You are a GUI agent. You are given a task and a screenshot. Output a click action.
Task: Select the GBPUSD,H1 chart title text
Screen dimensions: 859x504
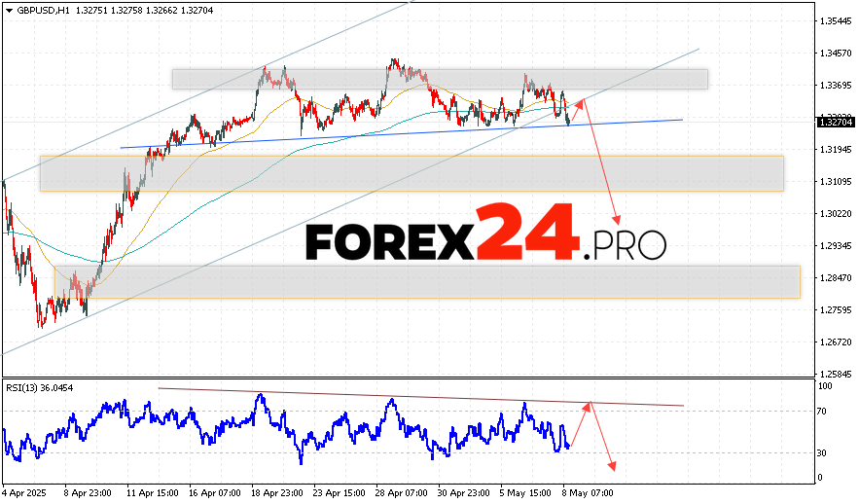(x=43, y=11)
